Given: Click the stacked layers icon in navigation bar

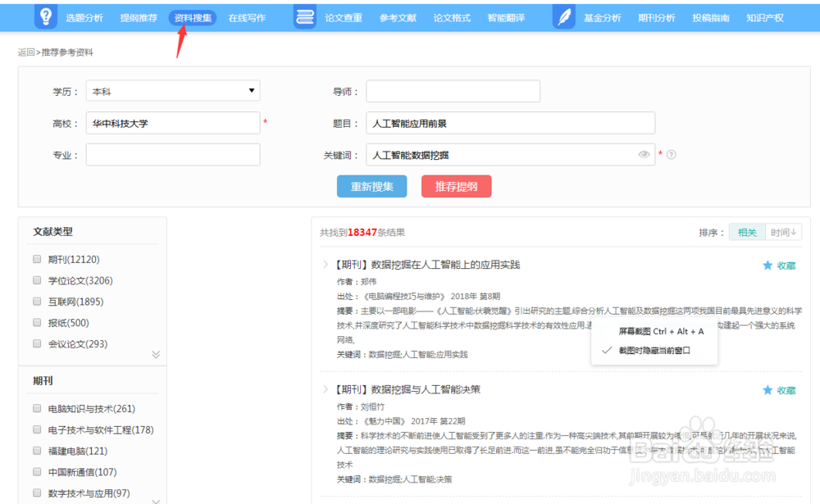Looking at the screenshot, I should (305, 16).
